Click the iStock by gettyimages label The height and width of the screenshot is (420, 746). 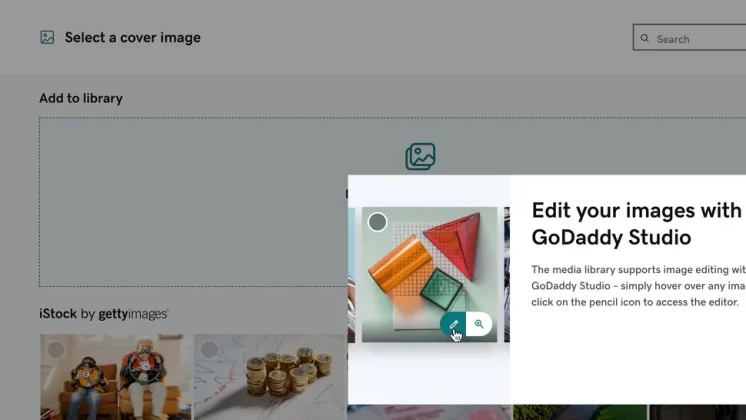click(x=103, y=314)
